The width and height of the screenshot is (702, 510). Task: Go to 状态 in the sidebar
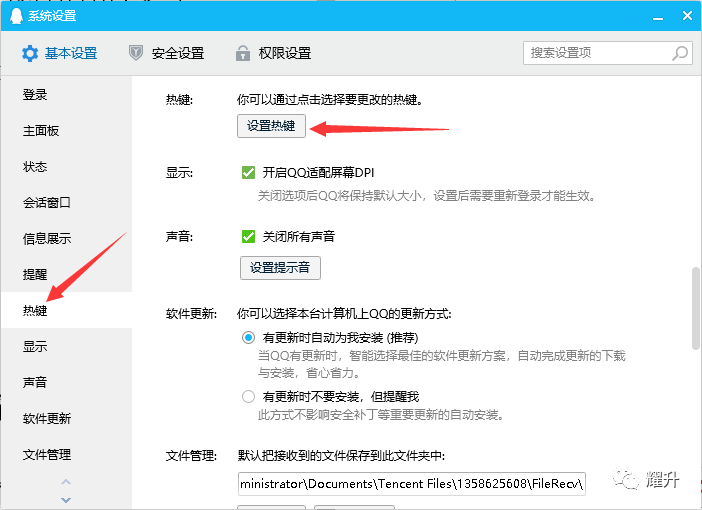pyautogui.click(x=66, y=167)
